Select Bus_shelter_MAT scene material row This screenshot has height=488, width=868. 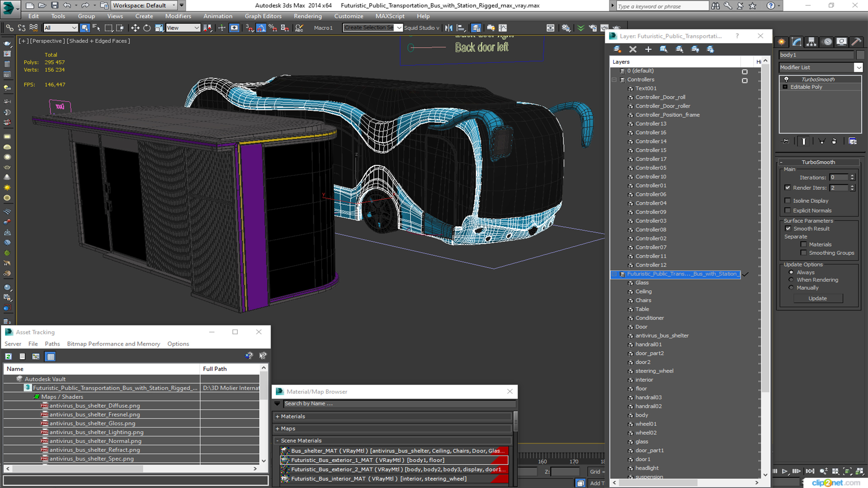pos(394,451)
